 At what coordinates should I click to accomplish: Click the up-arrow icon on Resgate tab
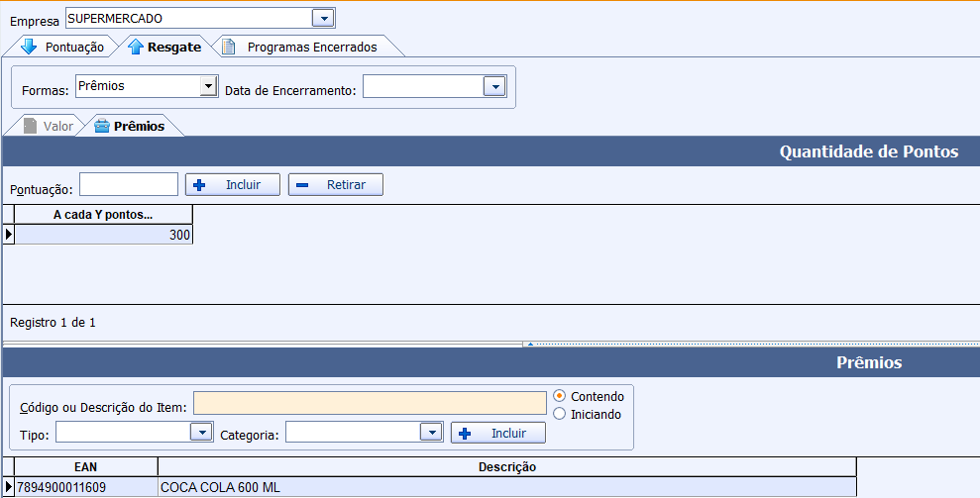(x=136, y=47)
